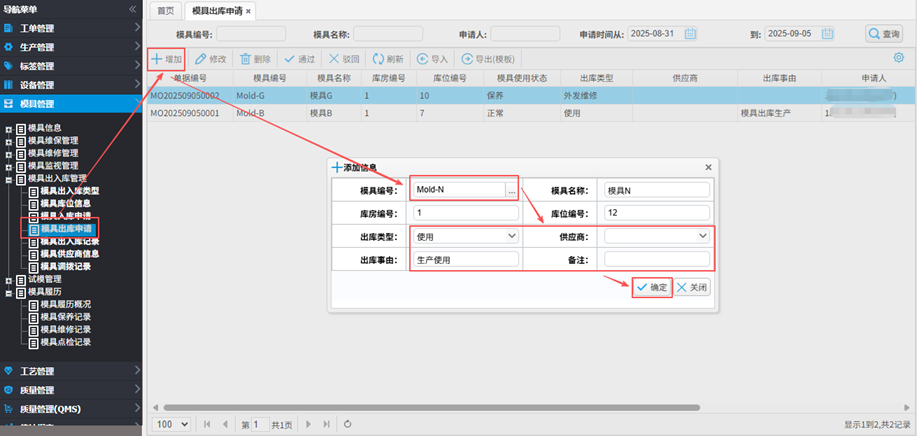Open the 供应商 dropdown in dialog
The image size is (917, 436).
tap(657, 236)
